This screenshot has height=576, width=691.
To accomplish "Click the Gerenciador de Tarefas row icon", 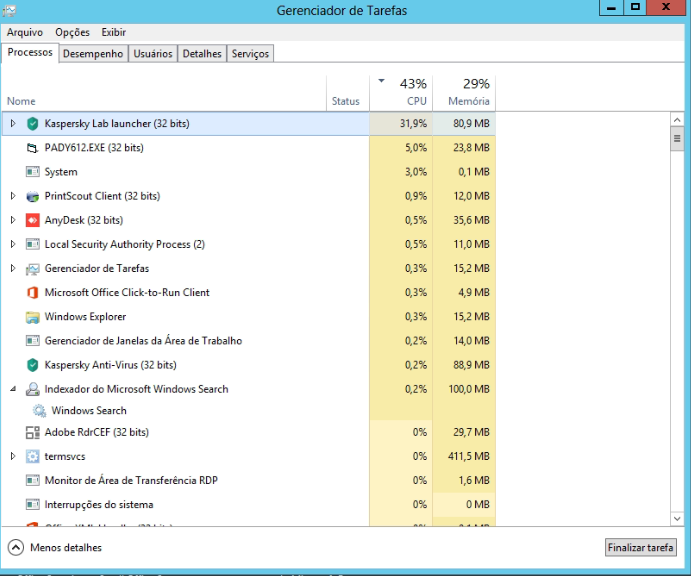I will coord(33,268).
